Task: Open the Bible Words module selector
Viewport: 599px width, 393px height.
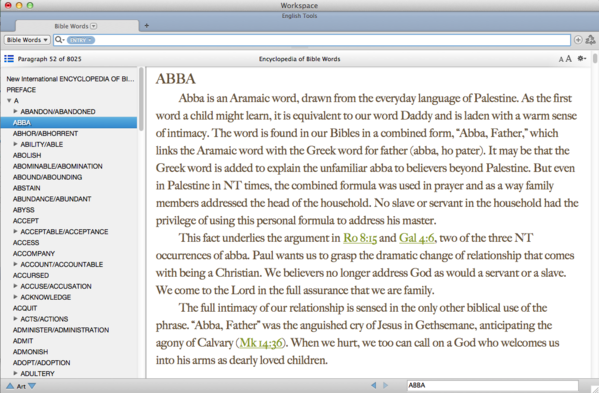Action: [x=28, y=40]
